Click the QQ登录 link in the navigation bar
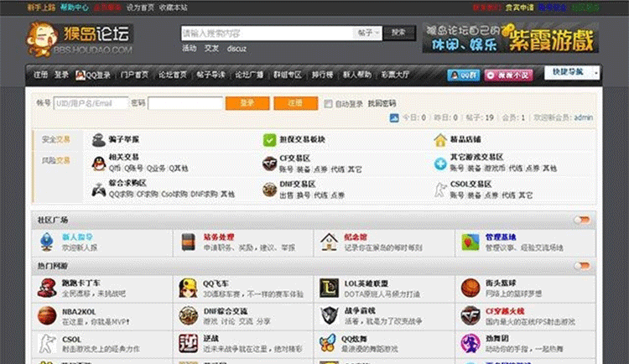The width and height of the screenshot is (629, 364). tap(93, 75)
